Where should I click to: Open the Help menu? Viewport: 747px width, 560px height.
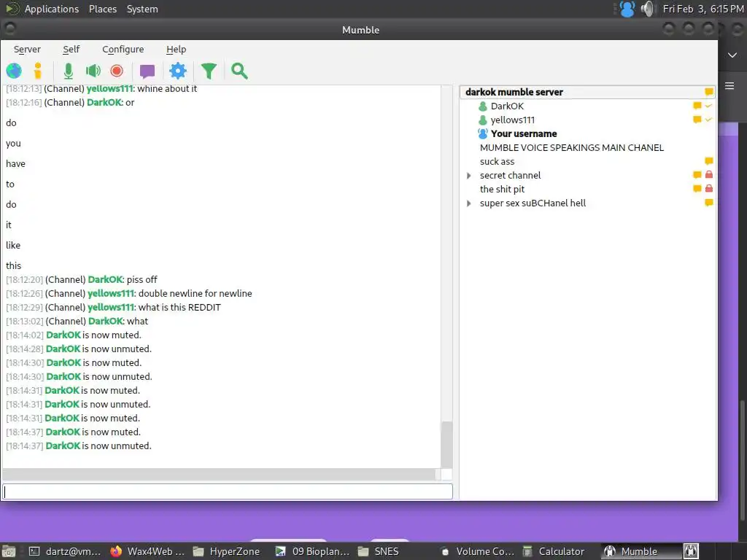click(176, 50)
